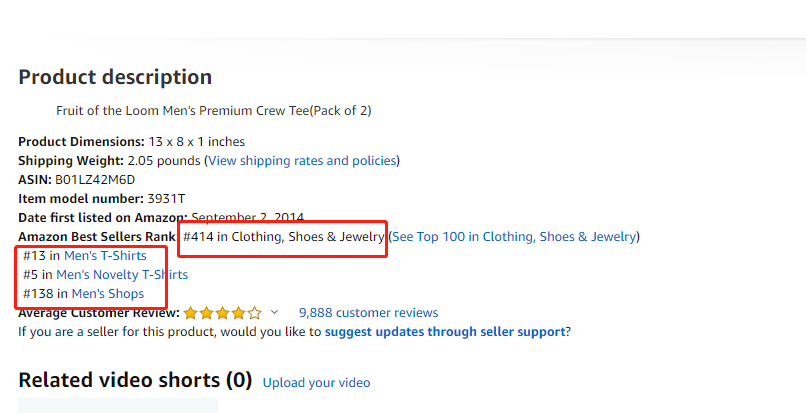Click the Product description heading
The image size is (806, 413).
point(115,77)
